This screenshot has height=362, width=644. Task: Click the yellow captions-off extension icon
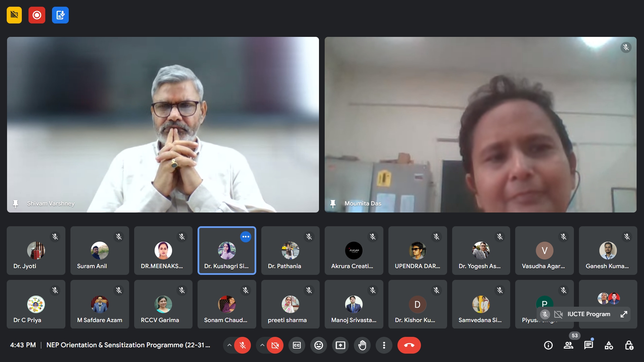[14, 15]
